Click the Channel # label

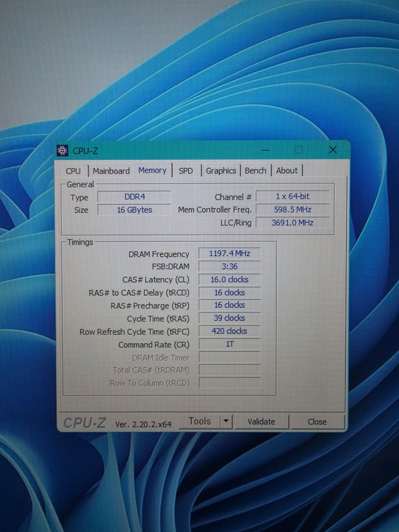pyautogui.click(x=233, y=197)
